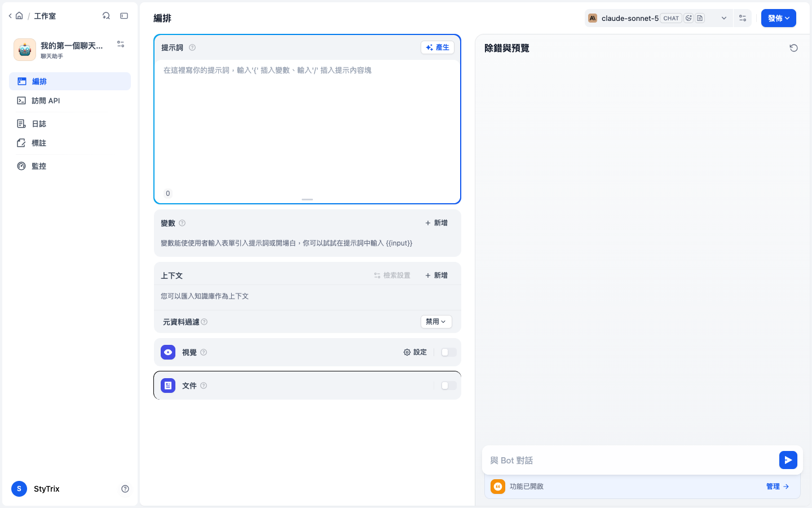Click the prompt editor resize handle
The image size is (812, 508).
[x=307, y=199]
